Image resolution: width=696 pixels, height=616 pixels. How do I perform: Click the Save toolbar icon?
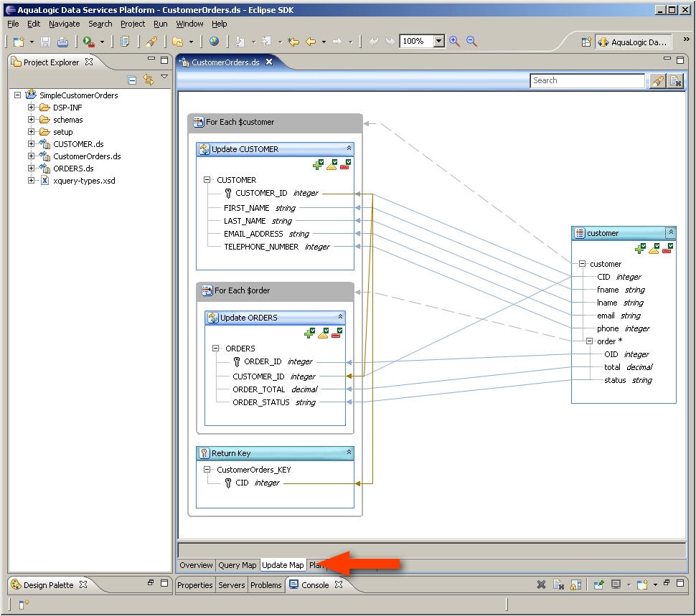45,42
